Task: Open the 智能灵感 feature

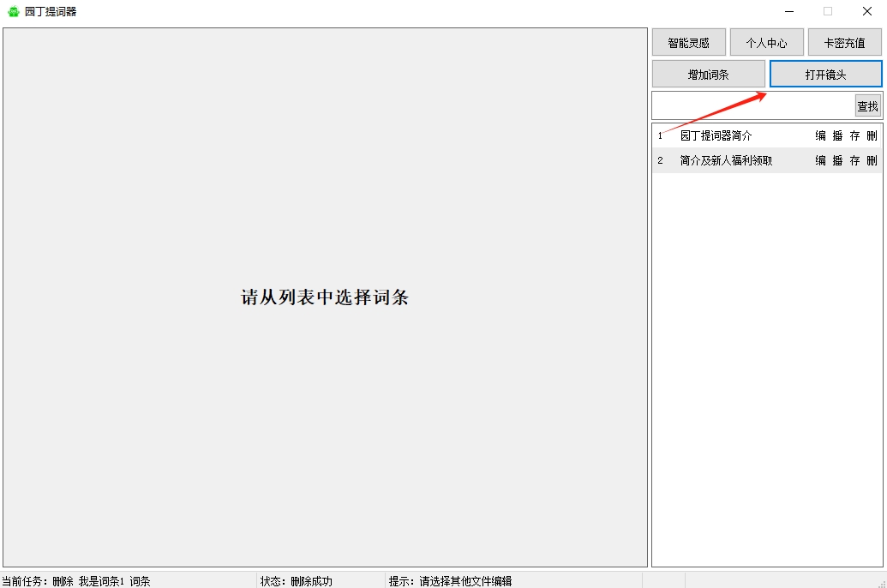Action: 688,43
